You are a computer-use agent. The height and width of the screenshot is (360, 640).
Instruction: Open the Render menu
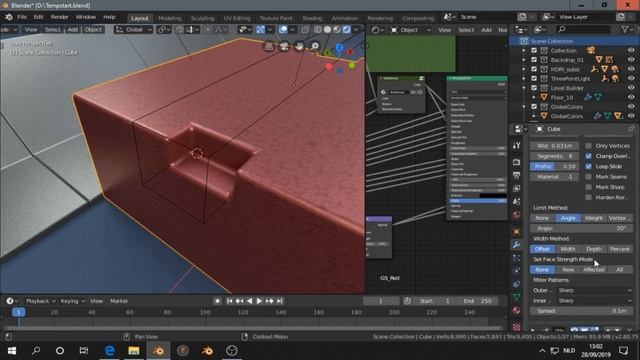(x=60, y=17)
